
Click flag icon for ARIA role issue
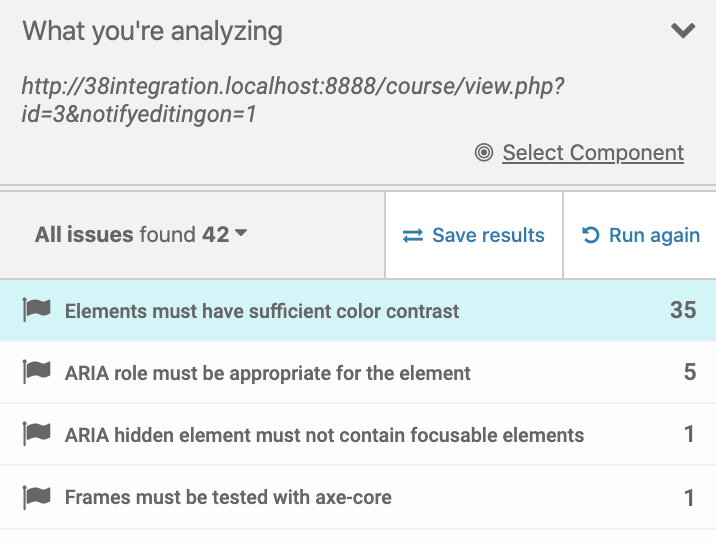[x=37, y=372]
